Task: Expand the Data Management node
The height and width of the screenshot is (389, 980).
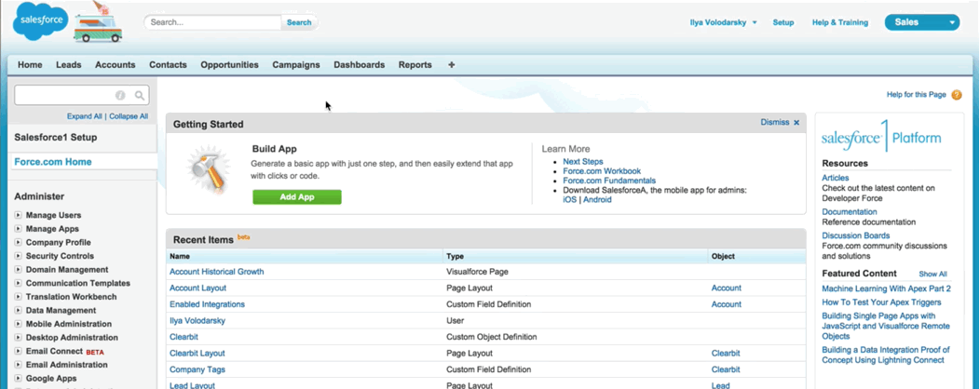Action: pyautogui.click(x=18, y=310)
